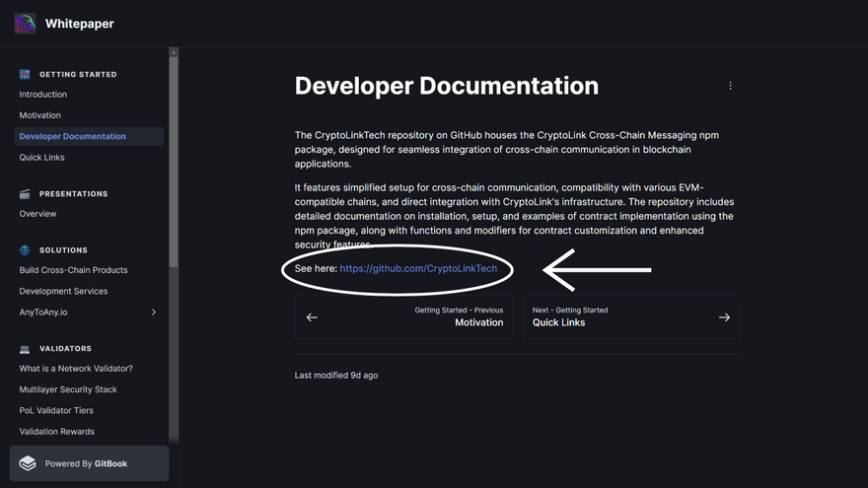This screenshot has height=488, width=868.
Task: Open Build Cross-Chain Products page
Action: click(73, 270)
